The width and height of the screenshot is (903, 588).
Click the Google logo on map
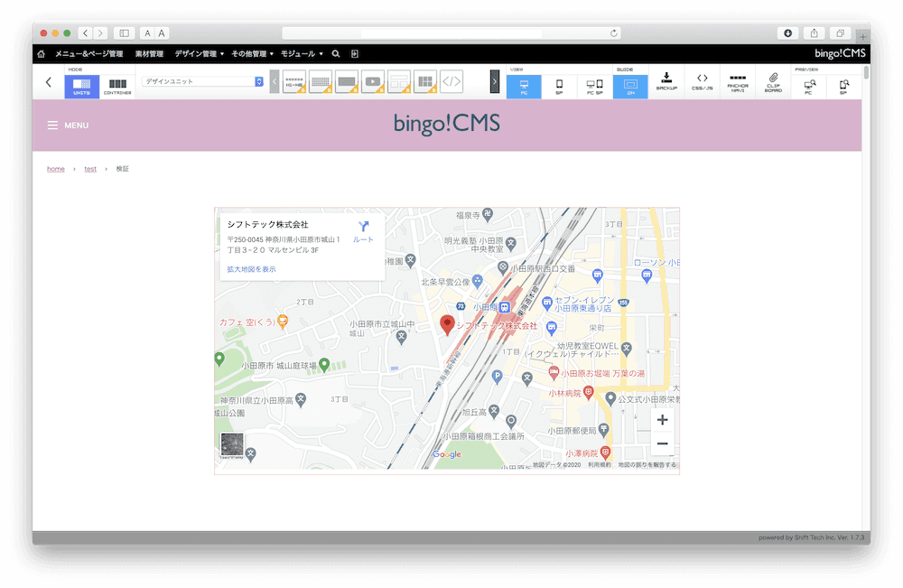pyautogui.click(x=447, y=454)
